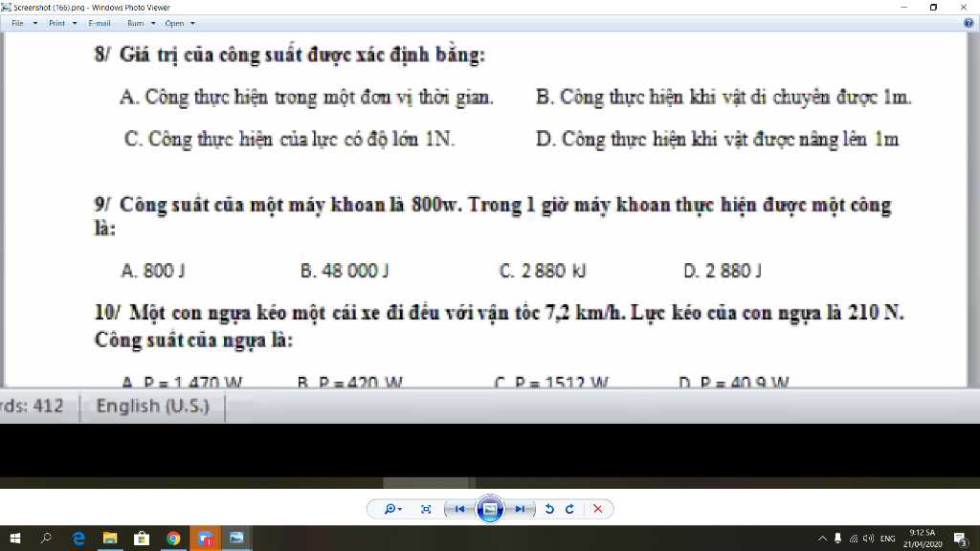Click option 'A. Công thực hiện trong một đơn vị thời gian'
Viewport: 980px width, 551px height.
click(x=307, y=98)
